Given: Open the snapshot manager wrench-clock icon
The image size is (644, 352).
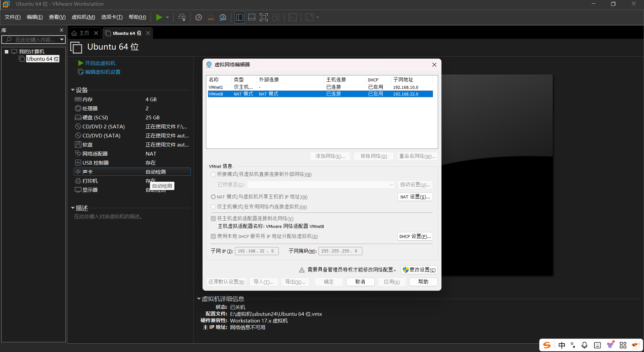Looking at the screenshot, I should (223, 17).
